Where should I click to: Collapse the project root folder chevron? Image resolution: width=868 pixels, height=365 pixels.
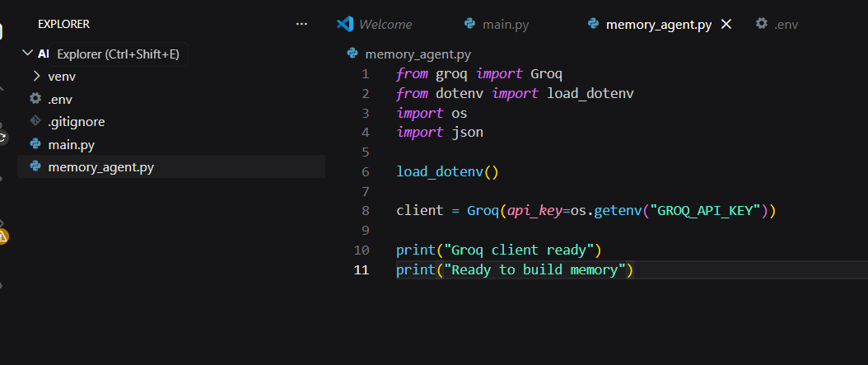(26, 54)
